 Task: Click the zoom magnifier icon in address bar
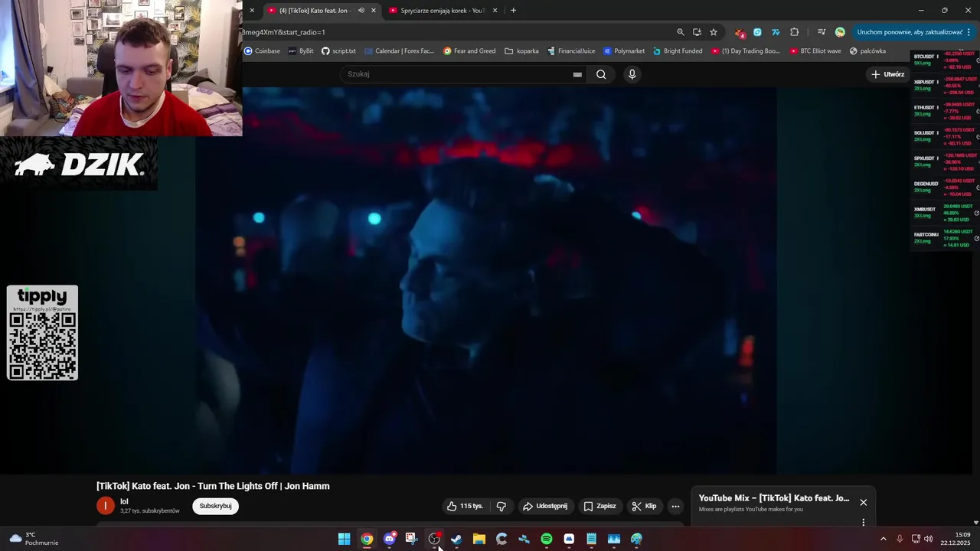[681, 32]
